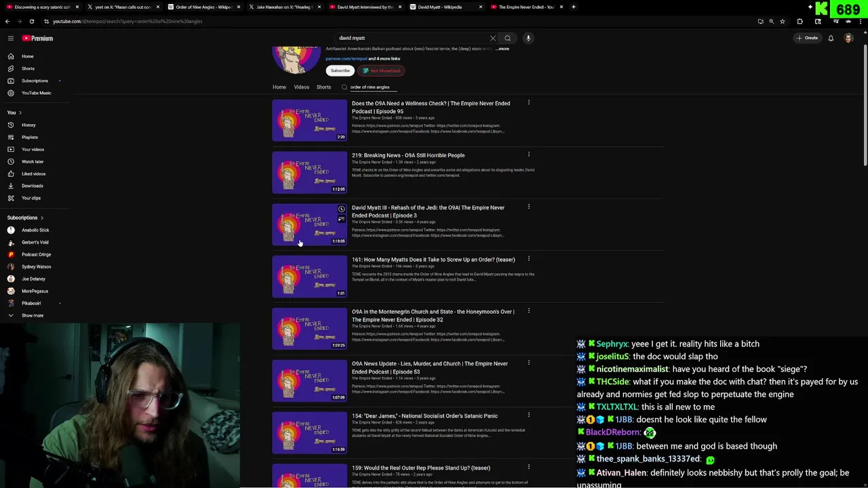
Task: Open Your videos in sidebar
Action: (34, 149)
